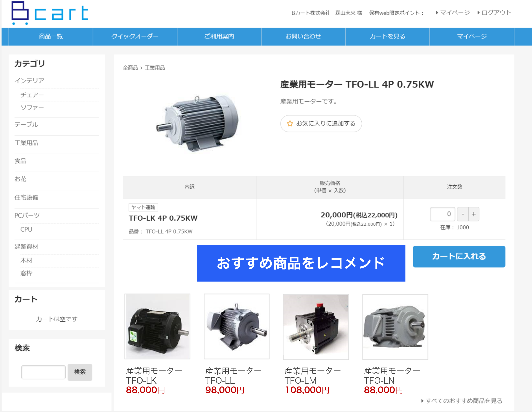Viewport: 532px width, 412px height.
Task: Select 工業用品 in category sidebar
Action: point(26,143)
